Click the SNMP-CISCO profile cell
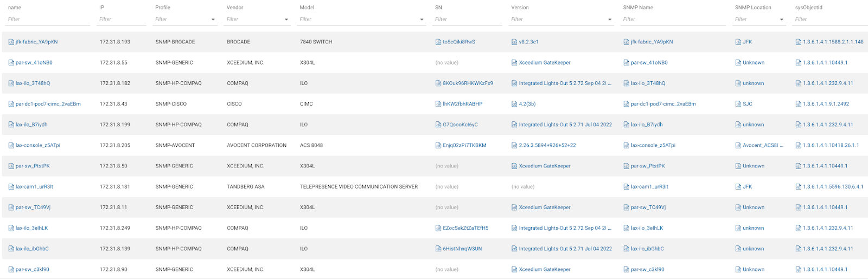The height and width of the screenshot is (279, 868). tap(171, 104)
